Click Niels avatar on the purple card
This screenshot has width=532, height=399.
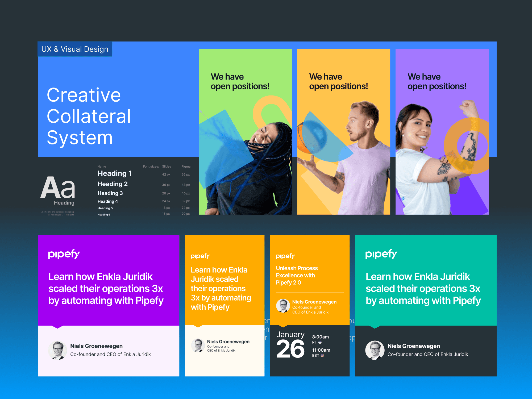click(57, 350)
